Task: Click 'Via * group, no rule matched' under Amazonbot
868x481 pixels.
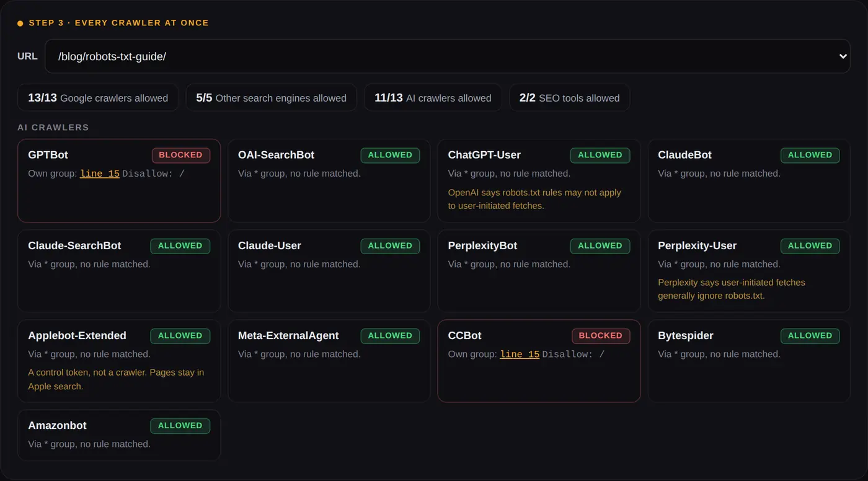Action: tap(89, 444)
